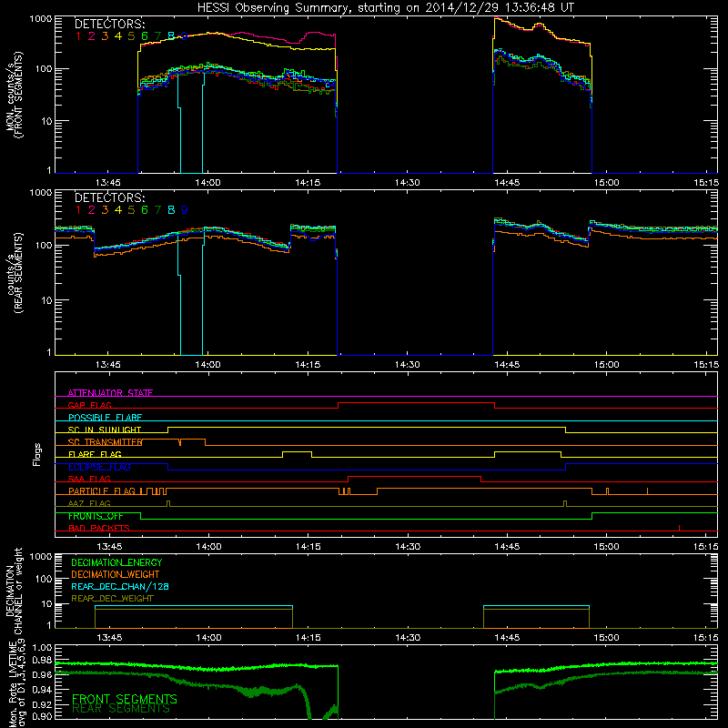Image resolution: width=728 pixels, height=728 pixels.
Task: Click detector 9 legend number in front segments plot
Action: tap(185, 36)
